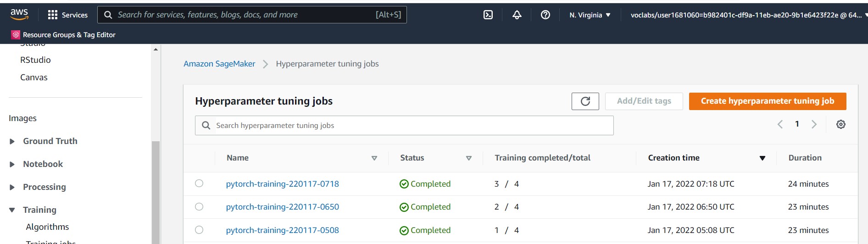Open RStudio in the sidebar

click(x=35, y=60)
